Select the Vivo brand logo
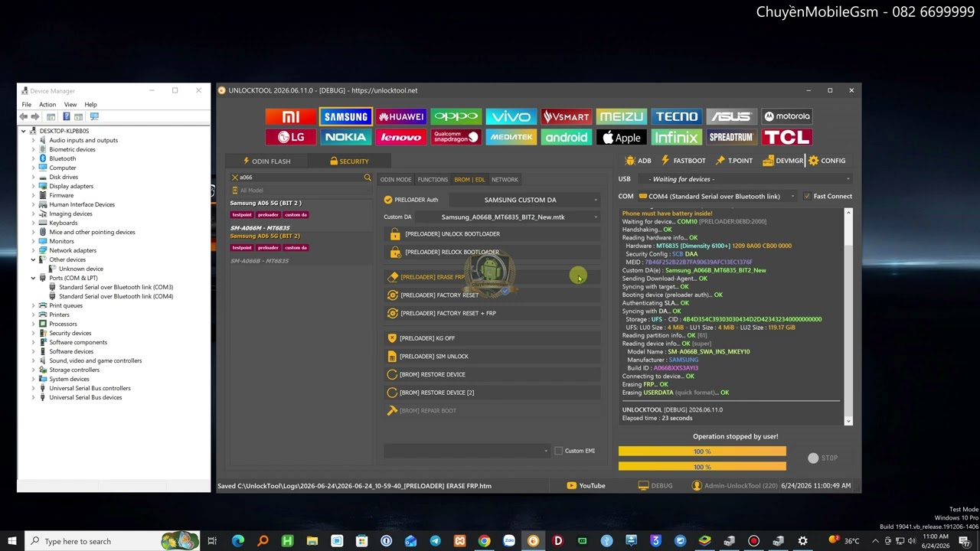This screenshot has width=980, height=551. click(511, 116)
